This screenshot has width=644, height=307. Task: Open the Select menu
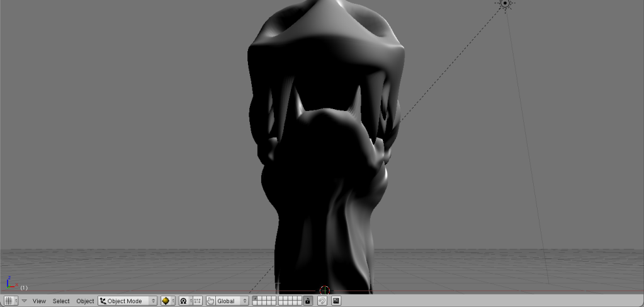point(61,301)
